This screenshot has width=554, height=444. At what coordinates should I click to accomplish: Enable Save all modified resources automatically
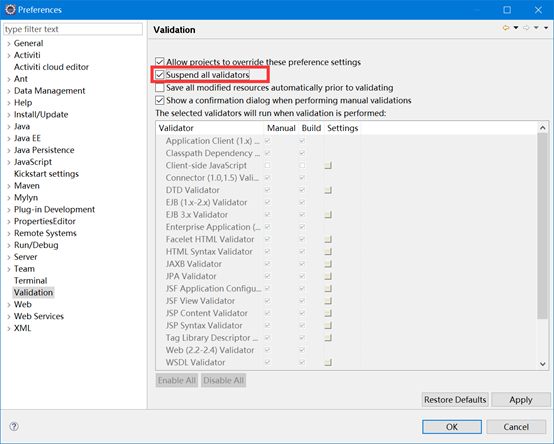click(x=160, y=88)
